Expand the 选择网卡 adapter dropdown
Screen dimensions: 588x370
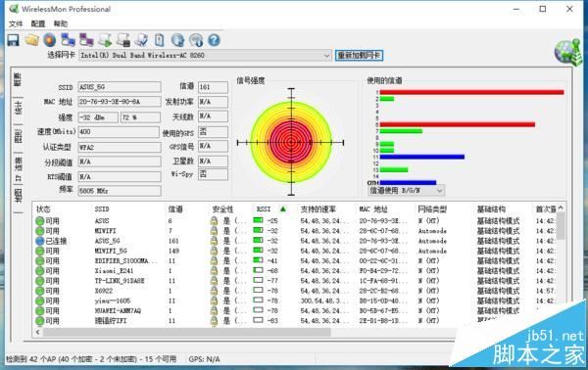click(x=326, y=56)
